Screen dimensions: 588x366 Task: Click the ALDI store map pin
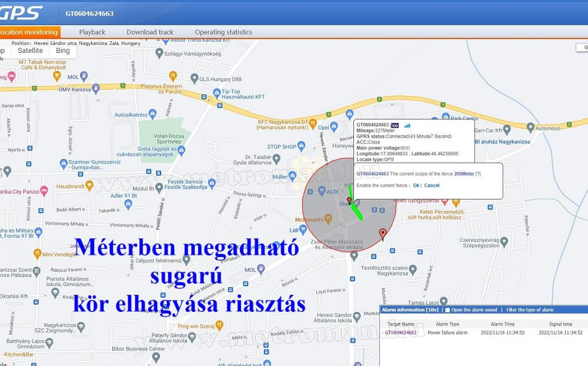(x=322, y=191)
